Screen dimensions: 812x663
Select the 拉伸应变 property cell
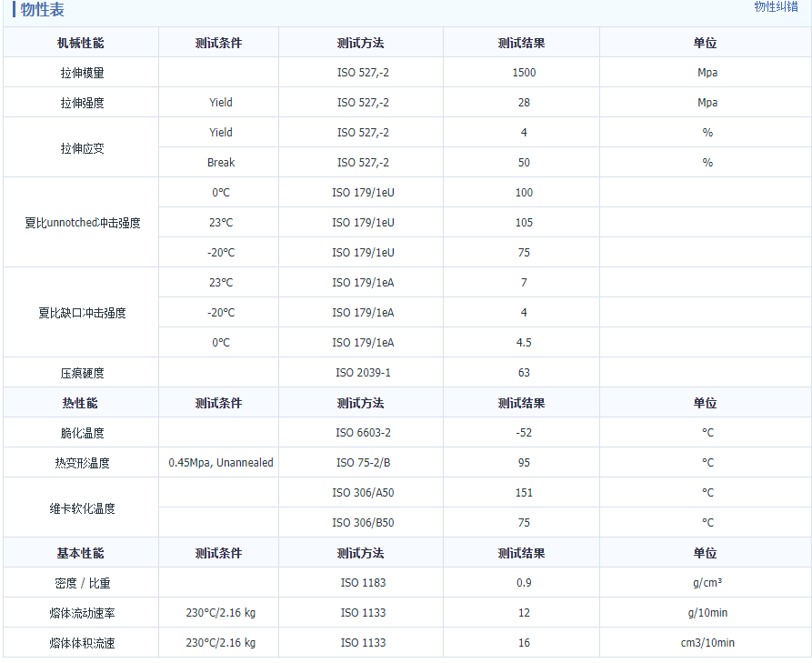coord(82,147)
